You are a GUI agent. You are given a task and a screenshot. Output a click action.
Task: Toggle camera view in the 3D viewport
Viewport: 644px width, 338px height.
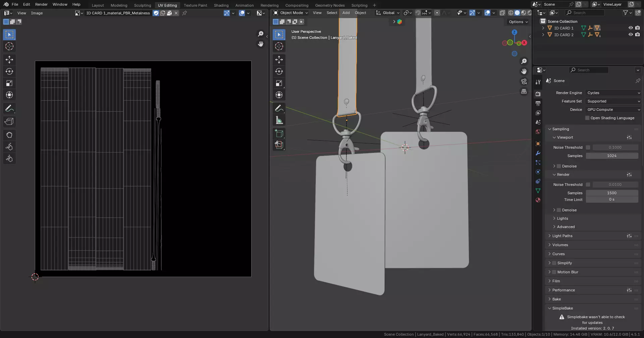(x=524, y=81)
